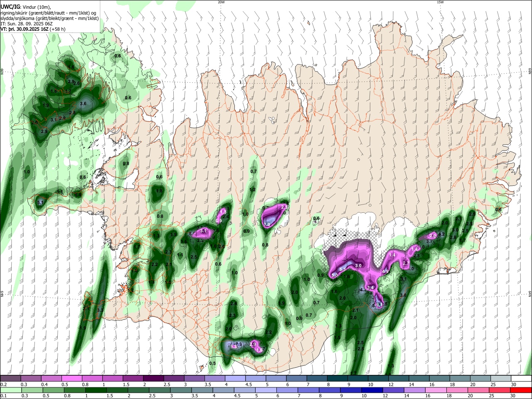Select the bright red swatch ending the rain legend
This screenshot has width=532, height=399.
coord(522,390)
